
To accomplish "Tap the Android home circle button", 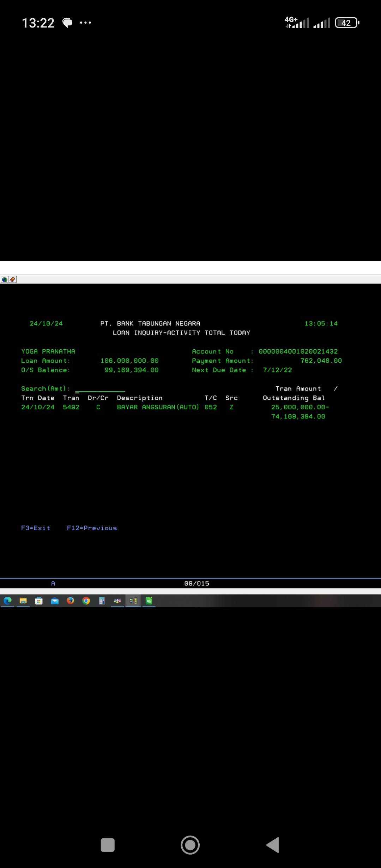I will tap(190, 845).
